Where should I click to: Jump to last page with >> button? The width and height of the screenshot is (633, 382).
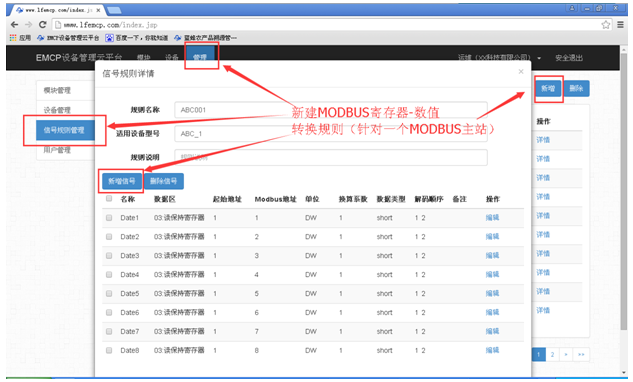pyautogui.click(x=581, y=355)
